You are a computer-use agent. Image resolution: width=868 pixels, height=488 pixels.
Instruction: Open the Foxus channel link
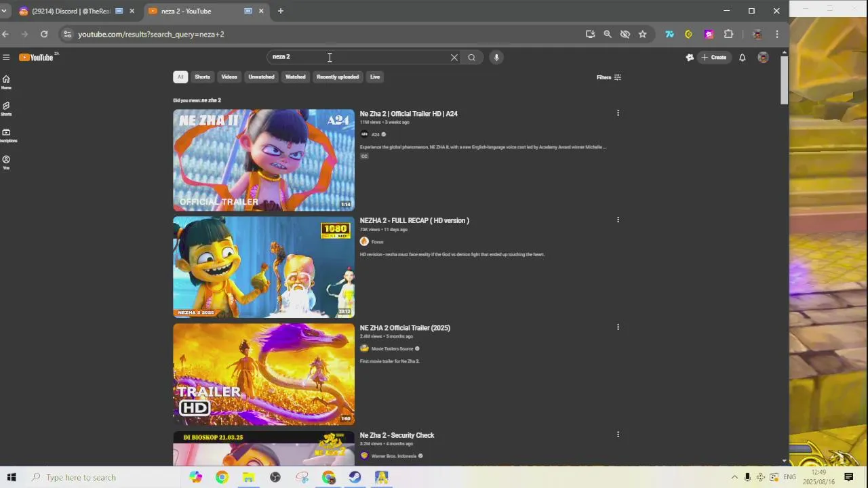click(377, 242)
